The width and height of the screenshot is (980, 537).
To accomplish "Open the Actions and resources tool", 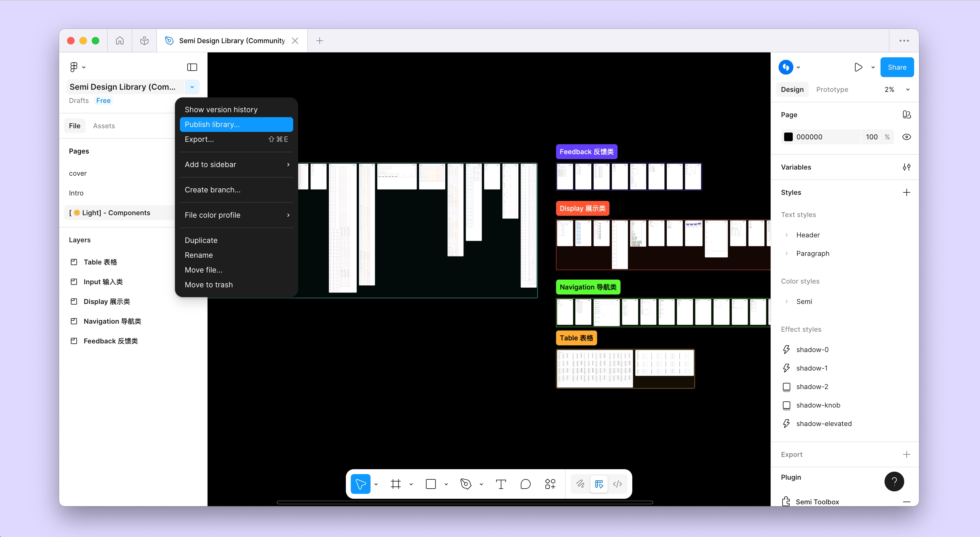I will coord(550,484).
